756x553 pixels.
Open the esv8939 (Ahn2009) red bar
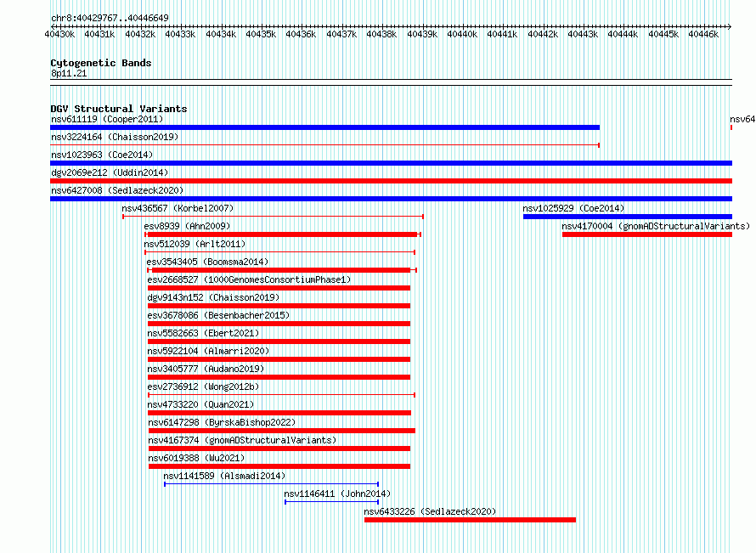pyautogui.click(x=283, y=234)
